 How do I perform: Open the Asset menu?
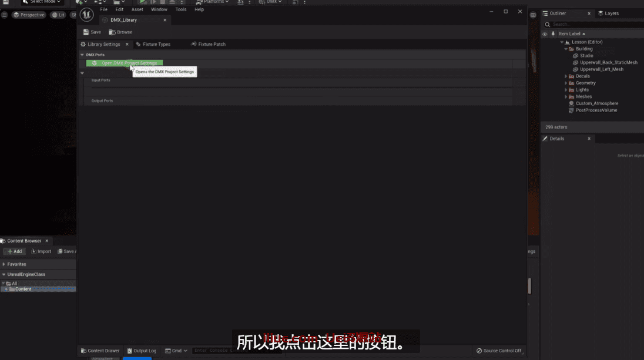(137, 9)
